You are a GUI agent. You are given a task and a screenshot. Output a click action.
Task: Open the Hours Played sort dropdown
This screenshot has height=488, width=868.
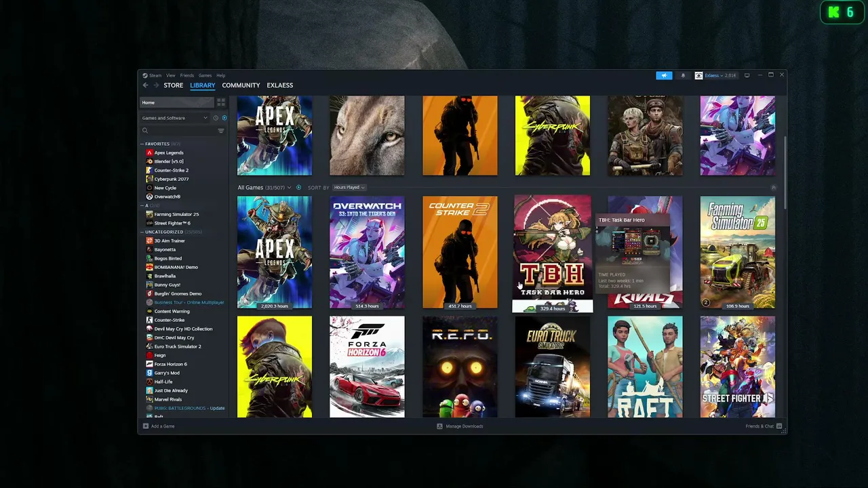coord(349,187)
